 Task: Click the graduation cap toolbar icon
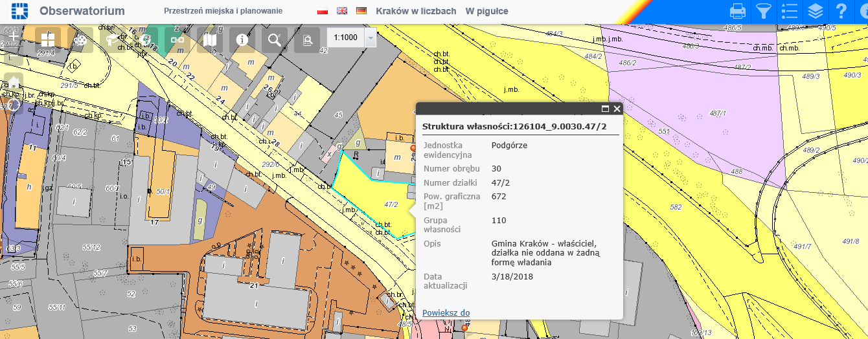(113, 39)
